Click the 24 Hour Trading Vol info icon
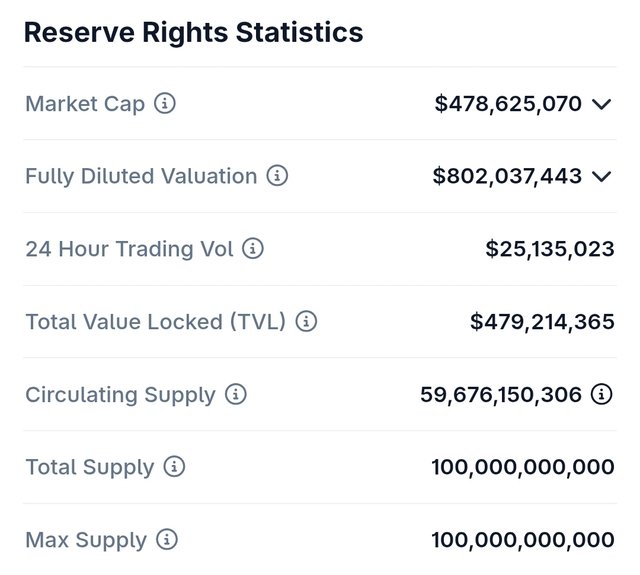The height and width of the screenshot is (575, 640). coord(253,249)
